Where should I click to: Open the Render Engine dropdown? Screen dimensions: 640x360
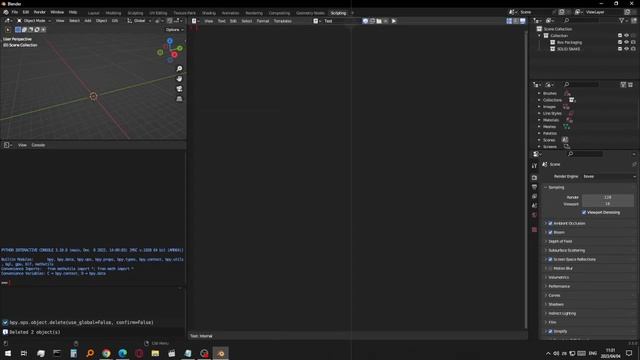click(x=609, y=176)
